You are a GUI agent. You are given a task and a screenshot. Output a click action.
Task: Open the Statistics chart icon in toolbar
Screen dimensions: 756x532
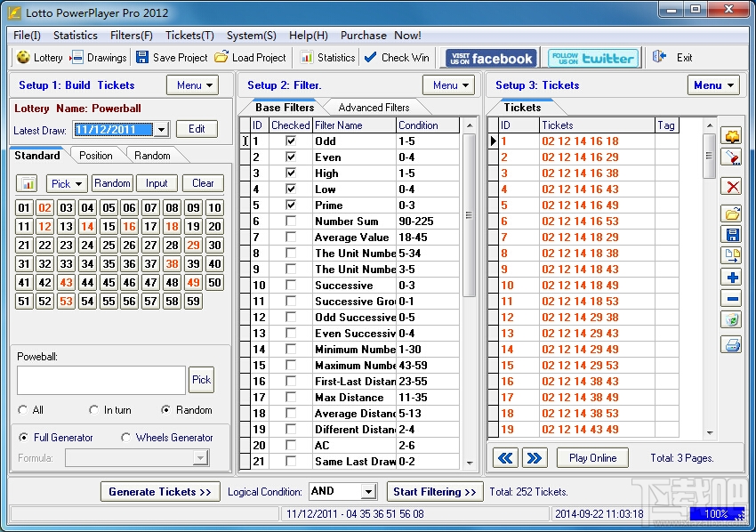pos(307,58)
